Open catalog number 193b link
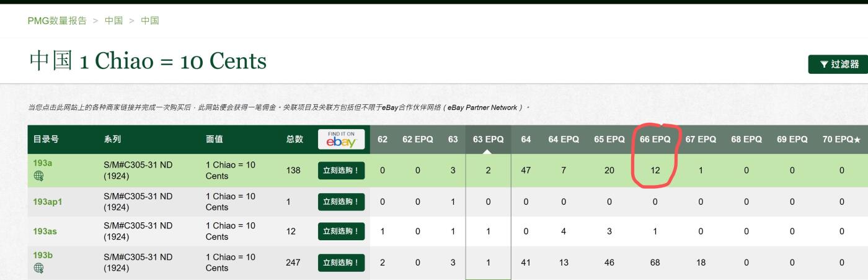 coord(43,256)
